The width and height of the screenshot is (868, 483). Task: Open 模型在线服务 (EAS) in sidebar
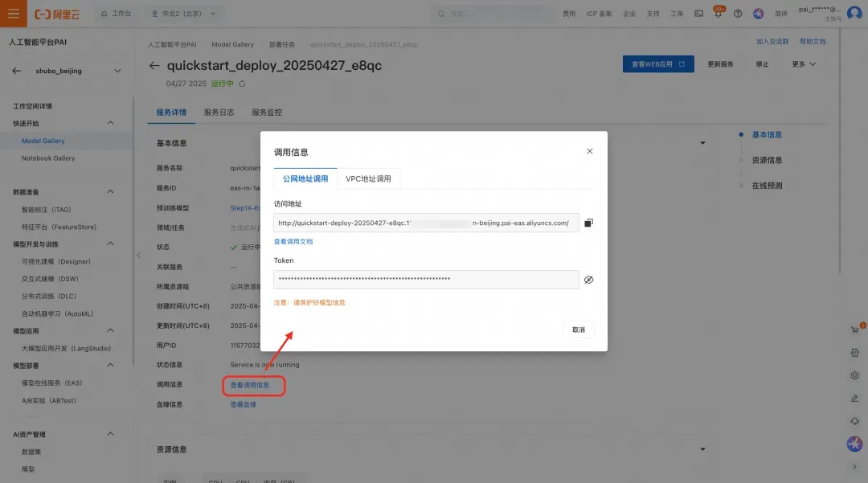[51, 383]
